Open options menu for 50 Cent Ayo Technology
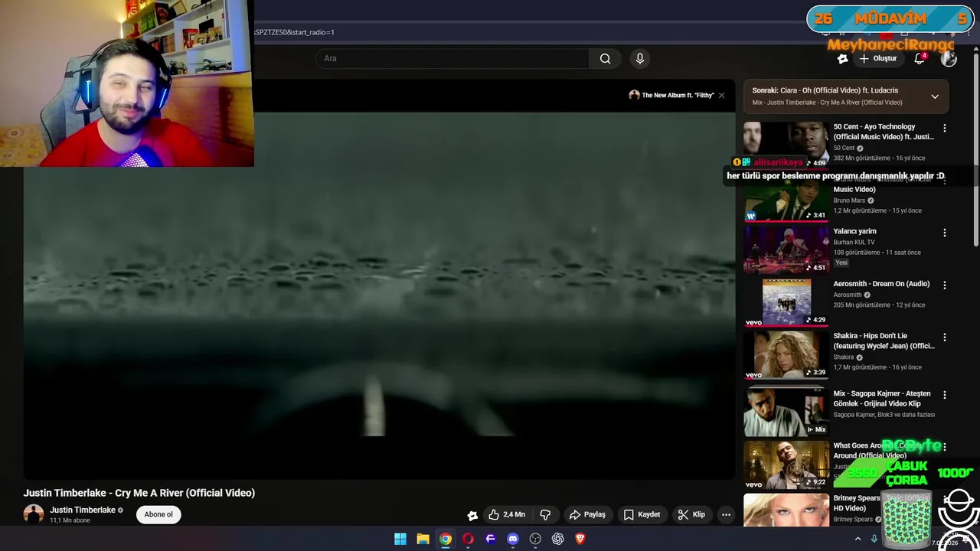980x551 pixels. tap(944, 129)
